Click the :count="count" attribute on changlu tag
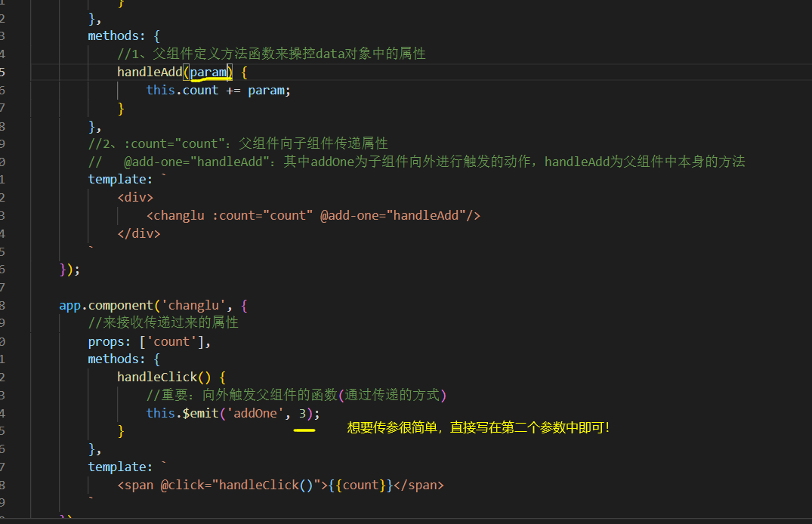 [263, 215]
